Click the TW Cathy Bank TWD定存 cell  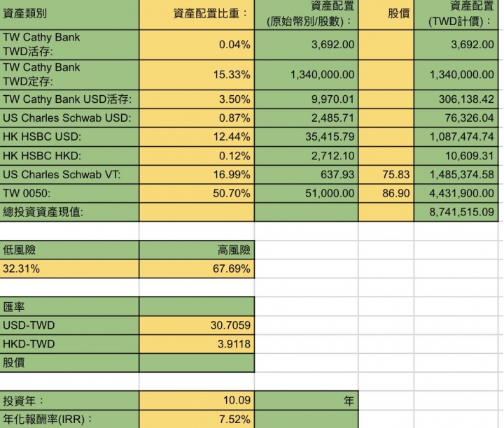pos(69,75)
